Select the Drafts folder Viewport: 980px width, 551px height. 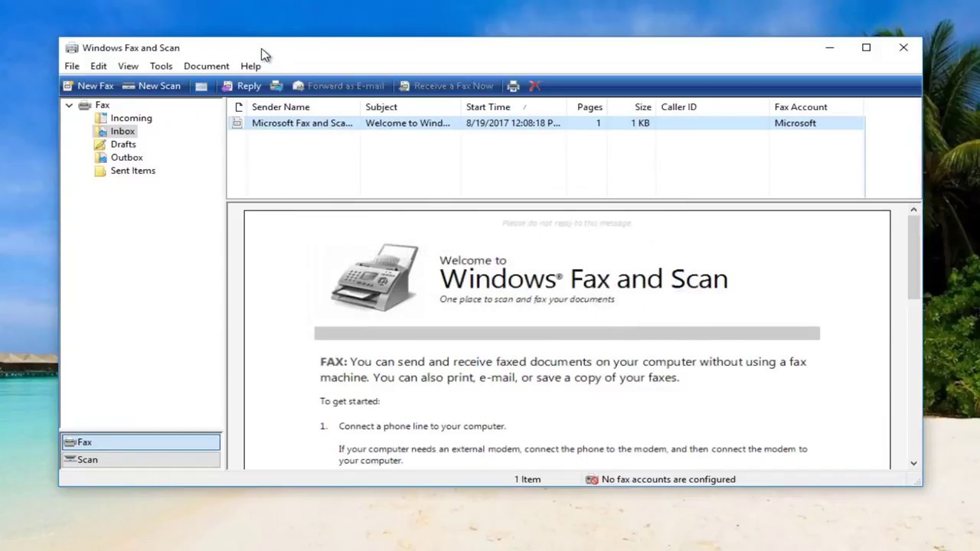(x=115, y=144)
